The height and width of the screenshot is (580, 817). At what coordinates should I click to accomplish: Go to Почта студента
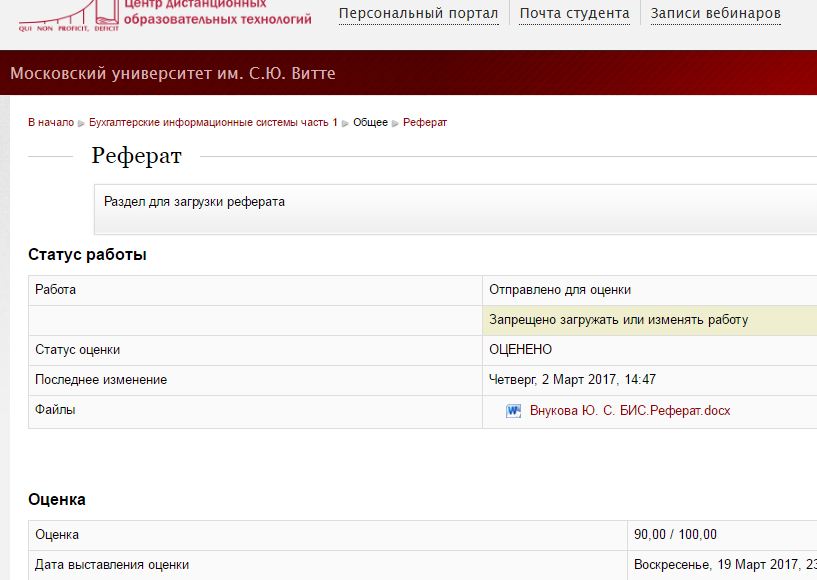point(574,13)
